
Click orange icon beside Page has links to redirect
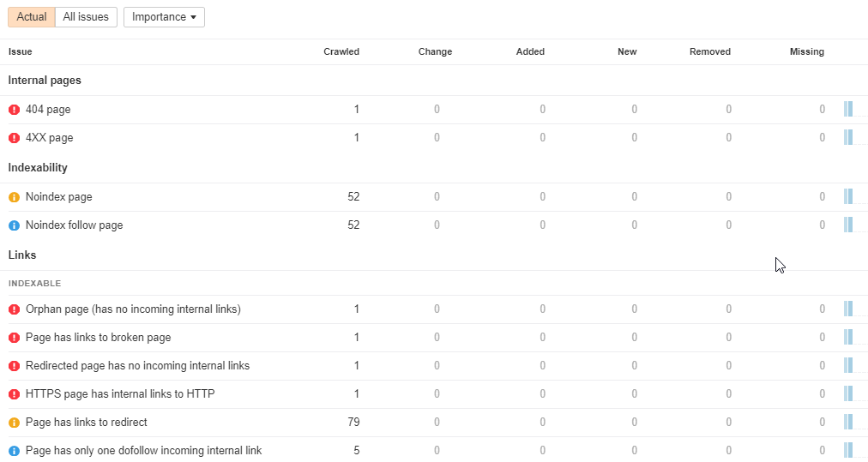point(14,423)
